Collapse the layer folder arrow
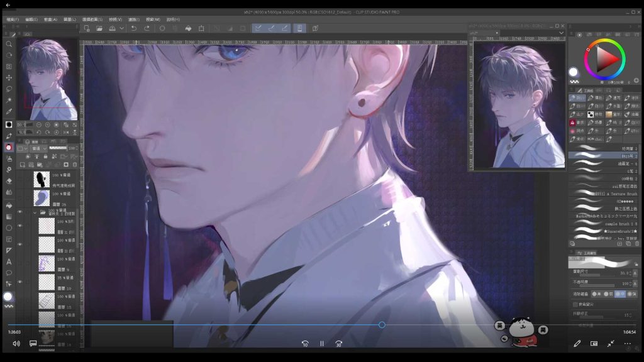This screenshot has height=362, width=644. tap(35, 212)
